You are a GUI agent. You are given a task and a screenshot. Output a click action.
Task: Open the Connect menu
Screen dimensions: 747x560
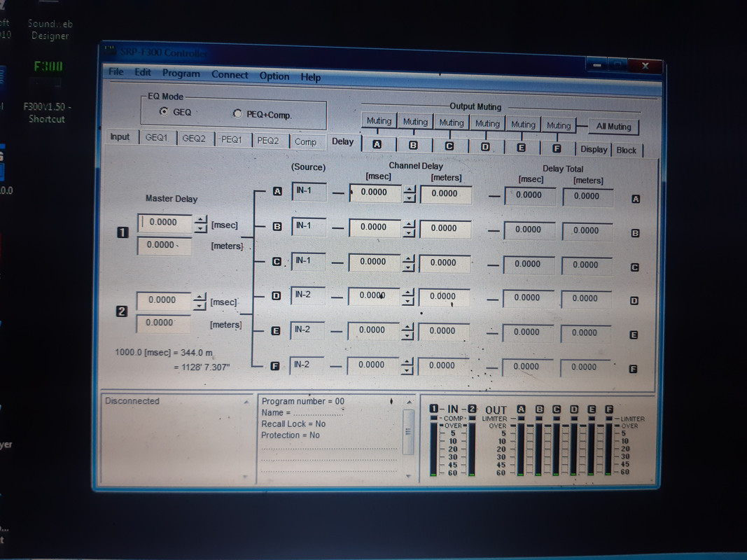coord(230,75)
